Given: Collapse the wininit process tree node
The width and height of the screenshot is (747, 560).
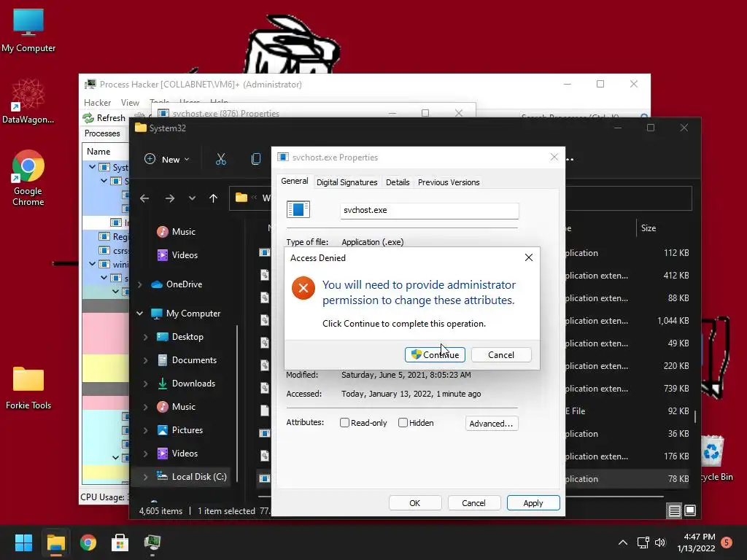Looking at the screenshot, I should point(93,264).
